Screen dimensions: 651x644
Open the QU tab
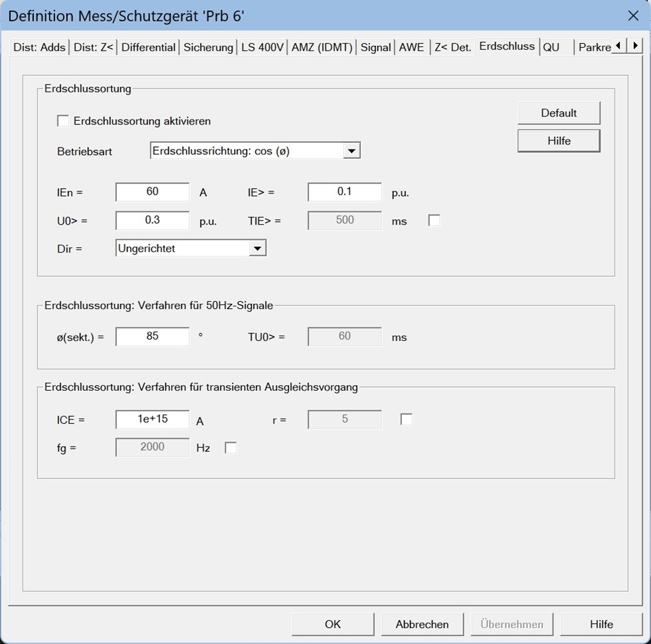551,47
